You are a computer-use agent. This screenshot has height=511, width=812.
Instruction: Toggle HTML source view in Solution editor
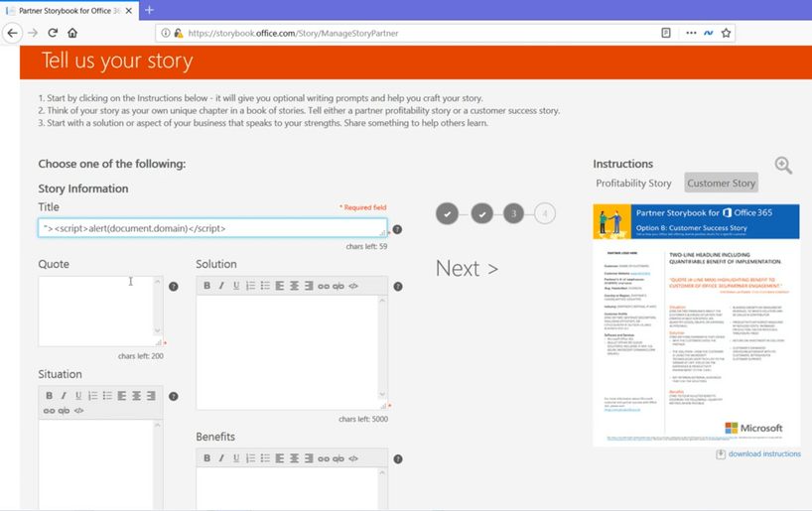[353, 286]
